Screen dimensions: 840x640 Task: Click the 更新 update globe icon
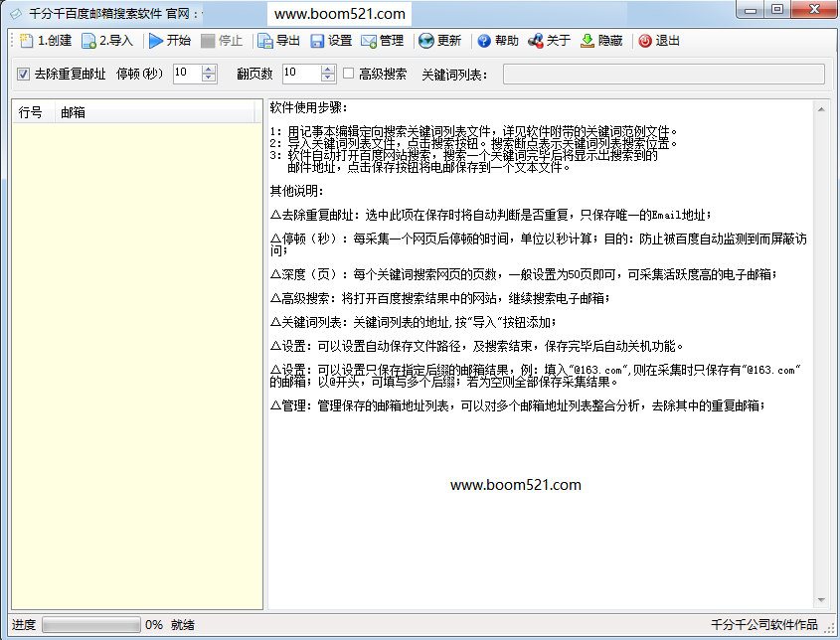pos(425,41)
